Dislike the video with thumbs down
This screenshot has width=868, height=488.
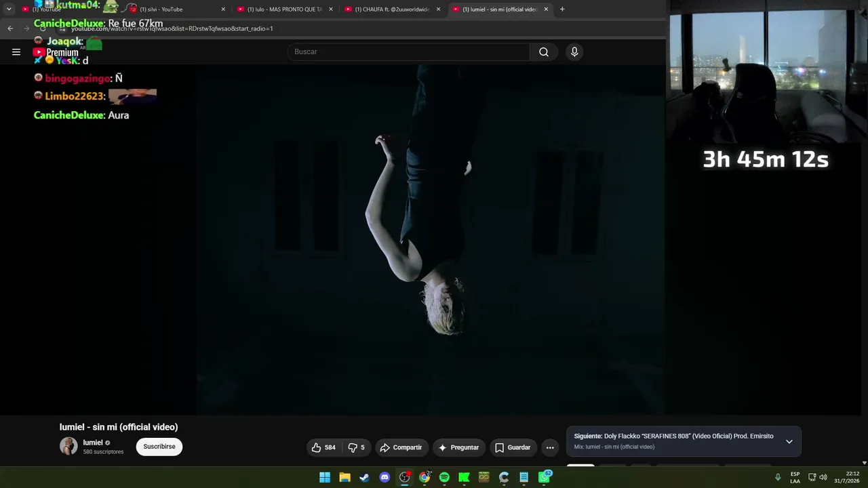[357, 447]
